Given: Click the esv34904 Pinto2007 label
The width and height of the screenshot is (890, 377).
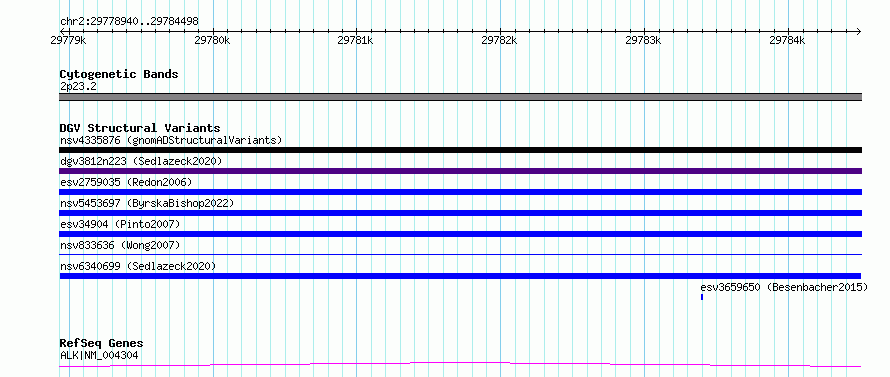Looking at the screenshot, I should [x=120, y=224].
